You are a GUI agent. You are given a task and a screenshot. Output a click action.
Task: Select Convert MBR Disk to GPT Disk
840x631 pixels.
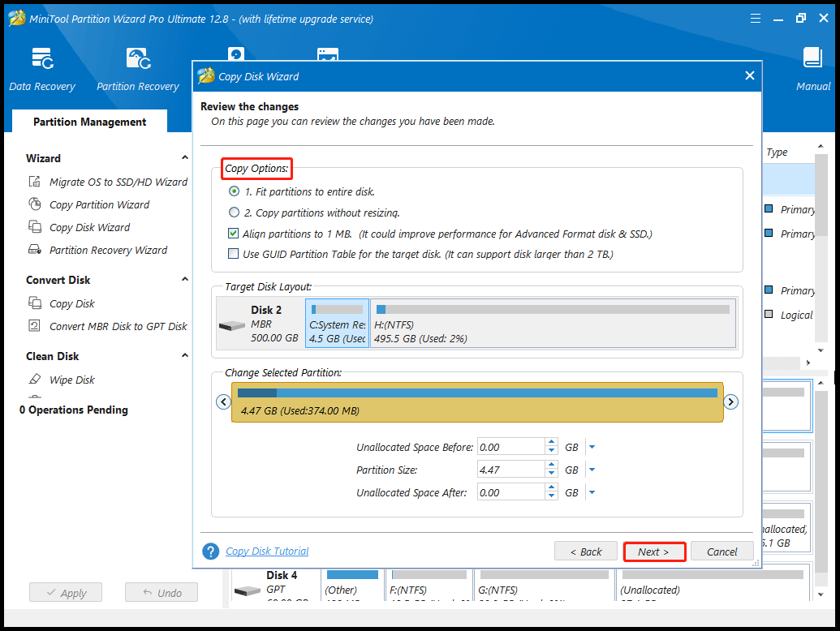[x=108, y=326]
